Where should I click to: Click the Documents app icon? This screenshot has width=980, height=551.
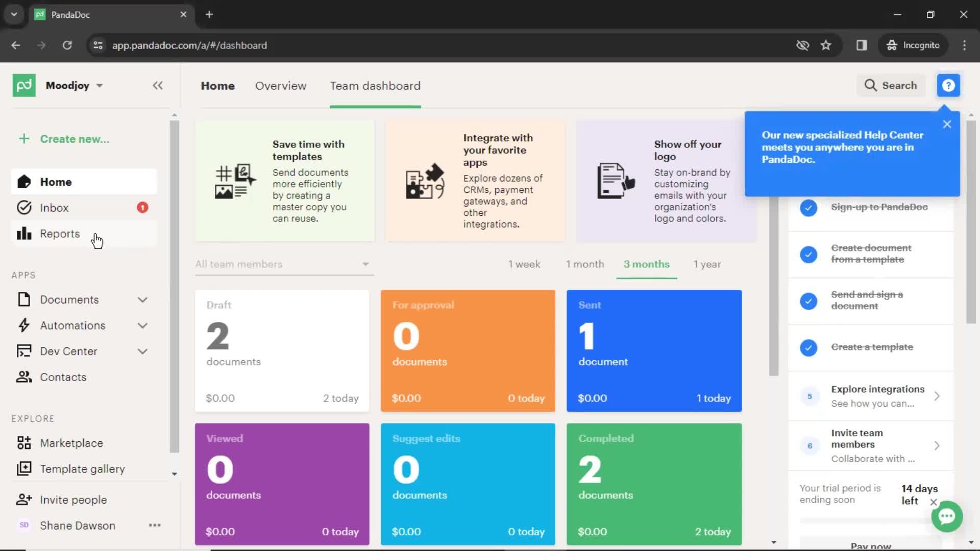(x=23, y=299)
